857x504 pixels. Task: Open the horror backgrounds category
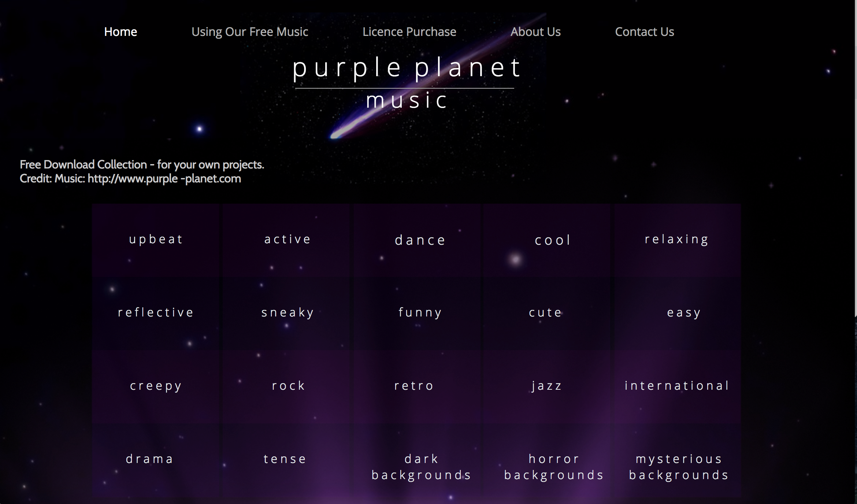(x=554, y=467)
